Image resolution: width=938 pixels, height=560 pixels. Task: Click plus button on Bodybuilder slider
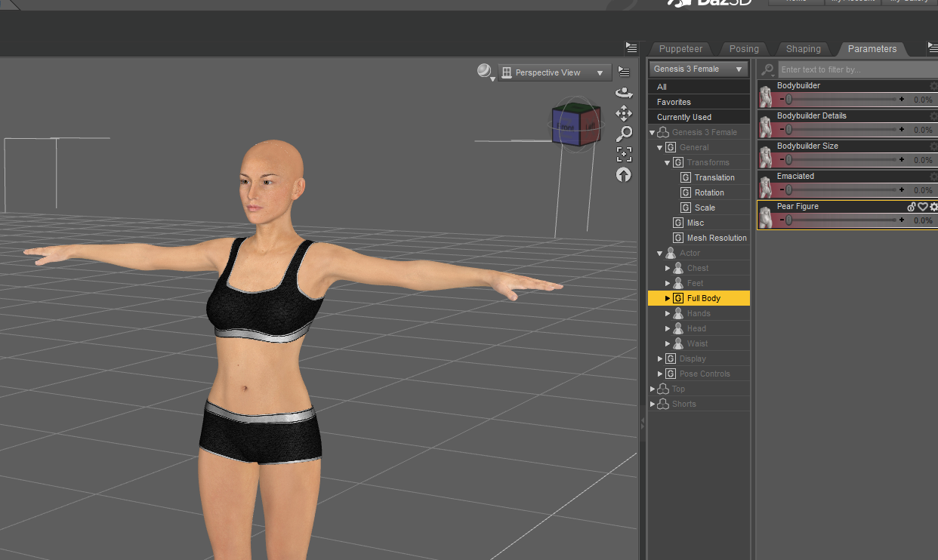click(901, 99)
